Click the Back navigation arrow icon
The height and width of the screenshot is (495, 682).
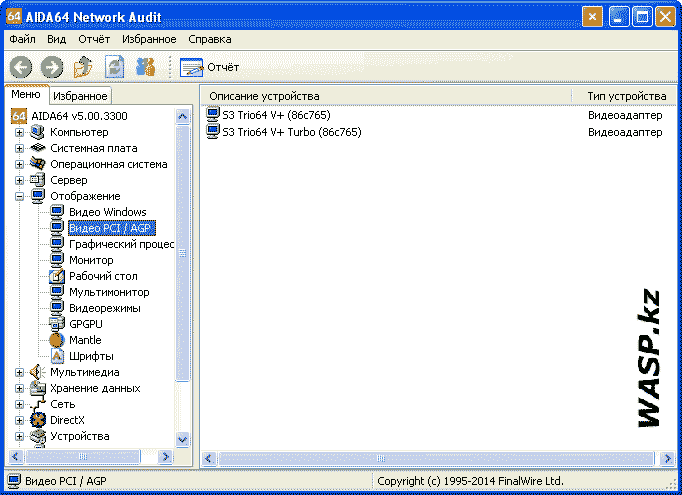[21, 67]
